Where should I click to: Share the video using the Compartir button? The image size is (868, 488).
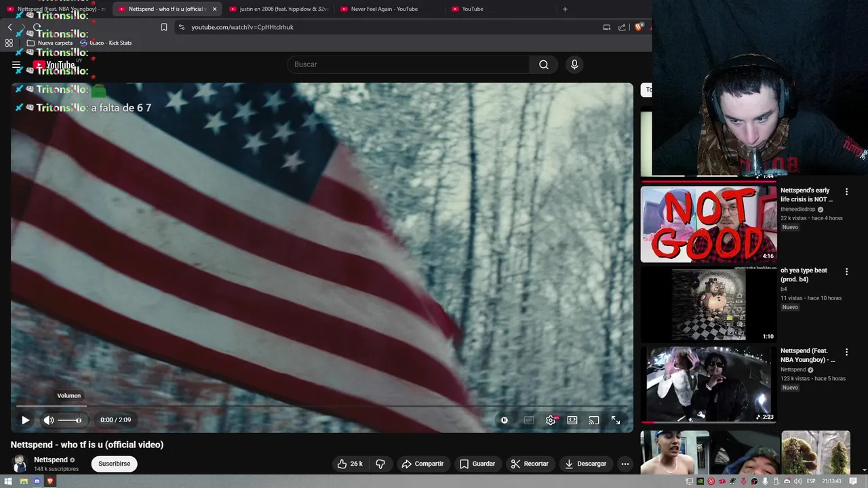422,464
